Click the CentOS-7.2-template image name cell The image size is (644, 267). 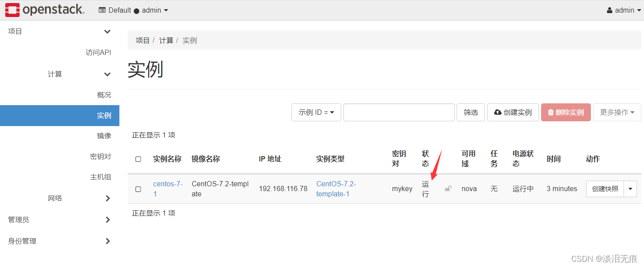coord(220,188)
